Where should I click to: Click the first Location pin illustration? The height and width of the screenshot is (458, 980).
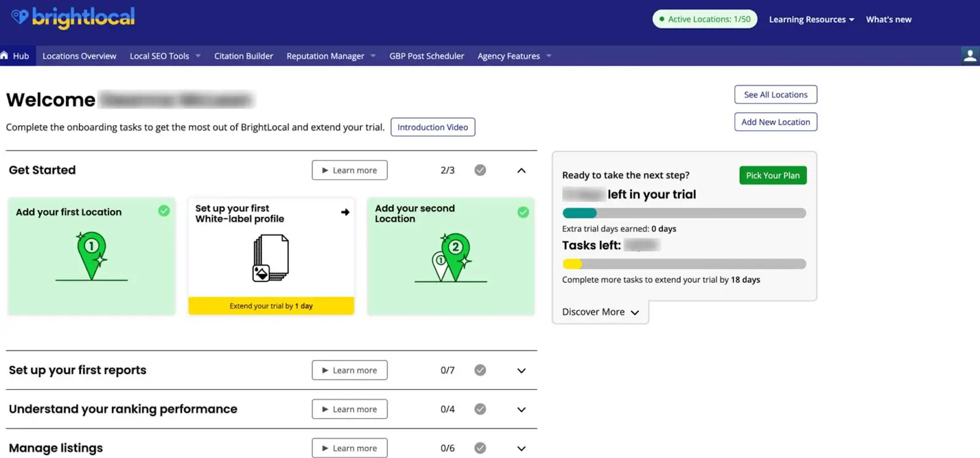click(92, 256)
